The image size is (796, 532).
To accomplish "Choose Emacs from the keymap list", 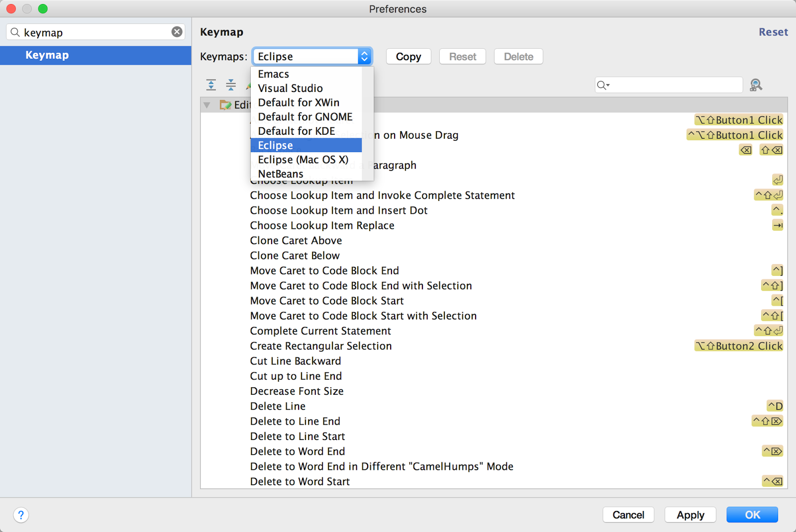I will click(x=306, y=74).
